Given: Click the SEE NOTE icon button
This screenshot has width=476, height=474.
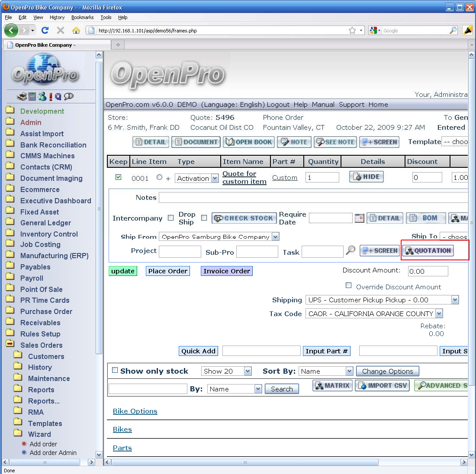Looking at the screenshot, I should point(335,142).
